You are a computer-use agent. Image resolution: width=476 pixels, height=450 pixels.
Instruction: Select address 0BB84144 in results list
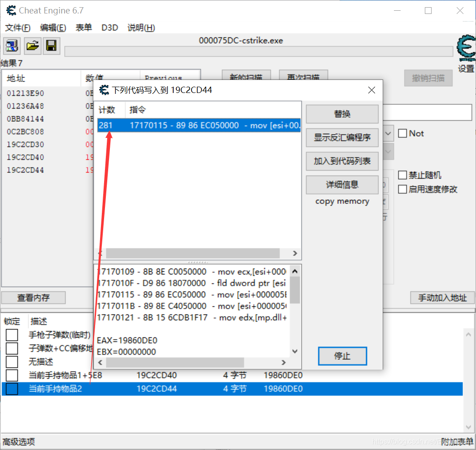click(25, 119)
